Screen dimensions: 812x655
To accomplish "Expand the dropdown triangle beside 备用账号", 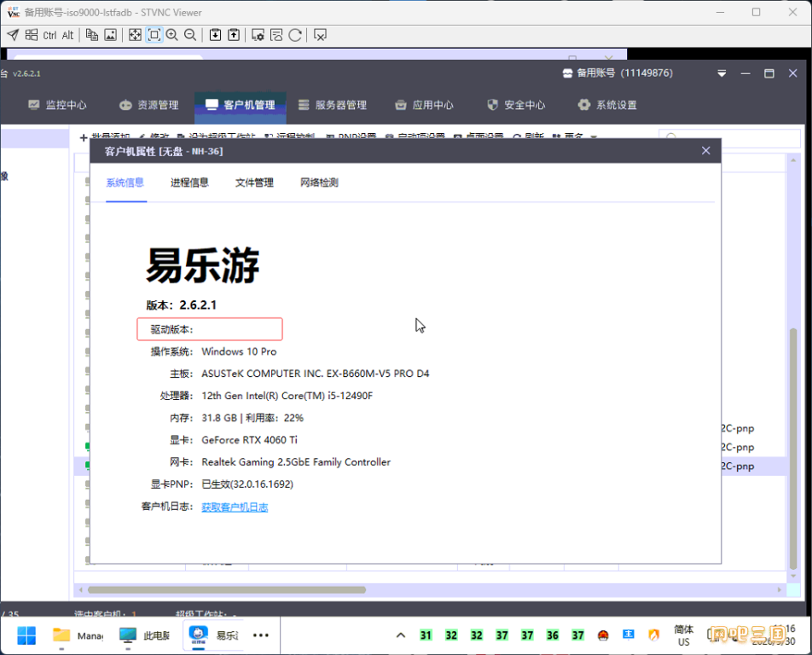I will pyautogui.click(x=722, y=73).
